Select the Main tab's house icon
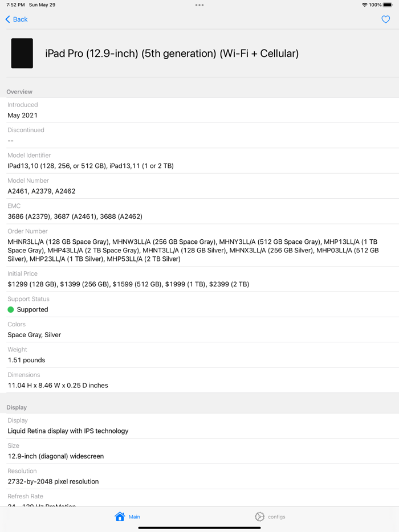This screenshot has width=399, height=532. point(119,516)
